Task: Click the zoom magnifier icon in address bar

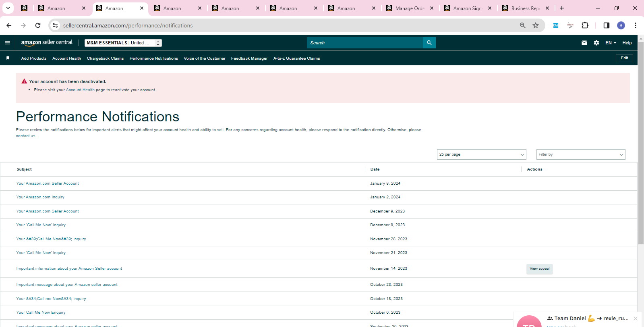Action: tap(523, 25)
